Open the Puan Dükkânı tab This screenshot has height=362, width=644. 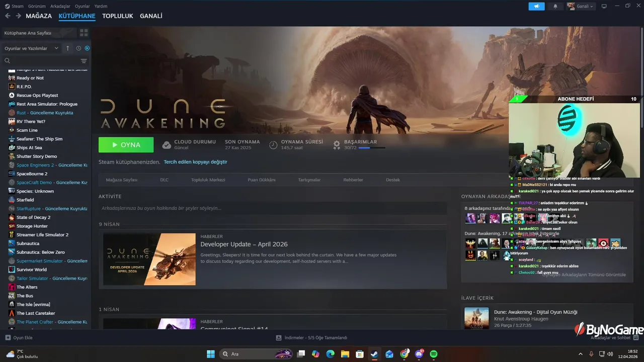pyautogui.click(x=262, y=179)
